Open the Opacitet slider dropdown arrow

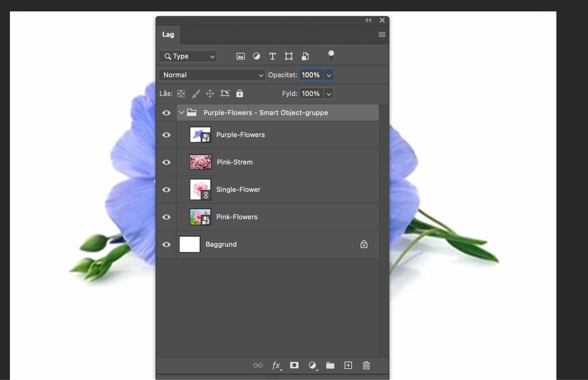329,75
